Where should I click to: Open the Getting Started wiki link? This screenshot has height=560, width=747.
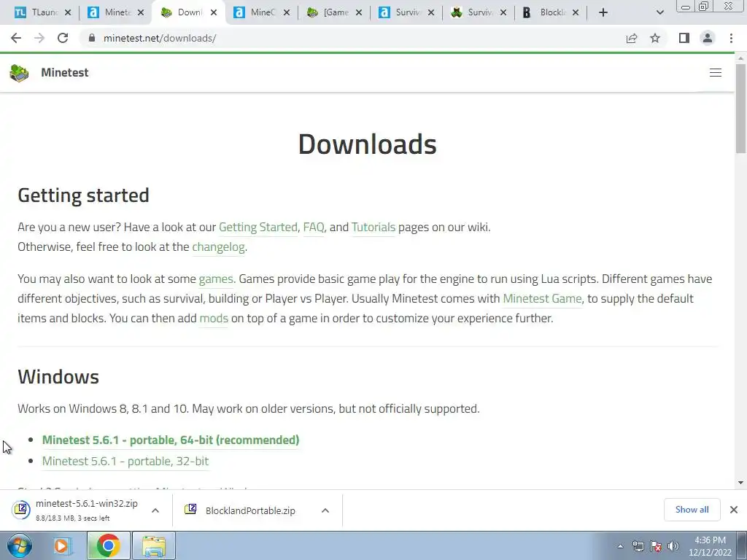(258, 227)
